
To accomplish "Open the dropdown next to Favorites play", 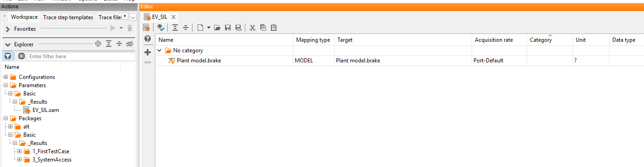I will (121, 28).
